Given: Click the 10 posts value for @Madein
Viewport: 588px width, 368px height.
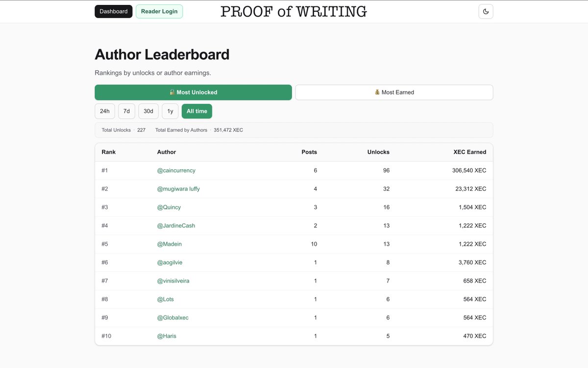Looking at the screenshot, I should point(314,244).
